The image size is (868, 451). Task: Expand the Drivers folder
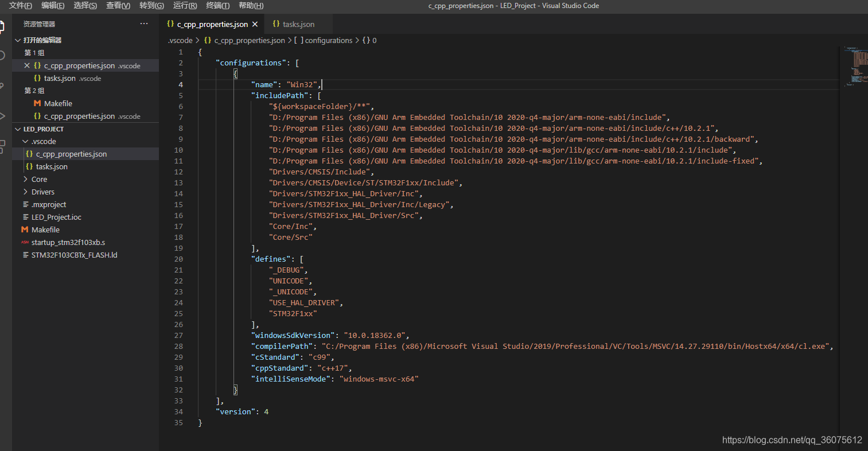pyautogui.click(x=25, y=192)
